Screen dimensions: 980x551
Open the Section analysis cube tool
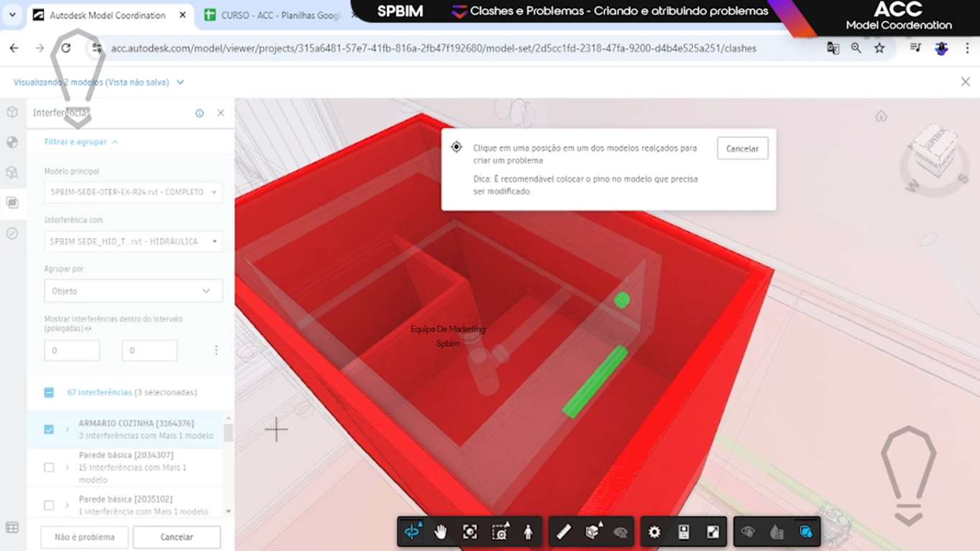593,532
